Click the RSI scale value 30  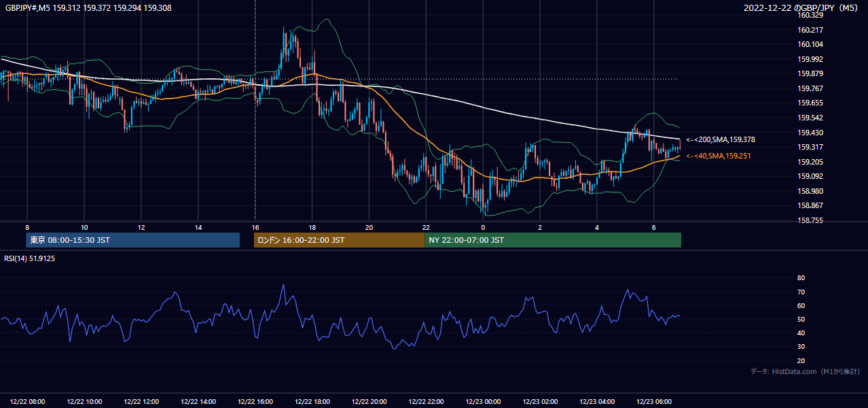pyautogui.click(x=801, y=347)
